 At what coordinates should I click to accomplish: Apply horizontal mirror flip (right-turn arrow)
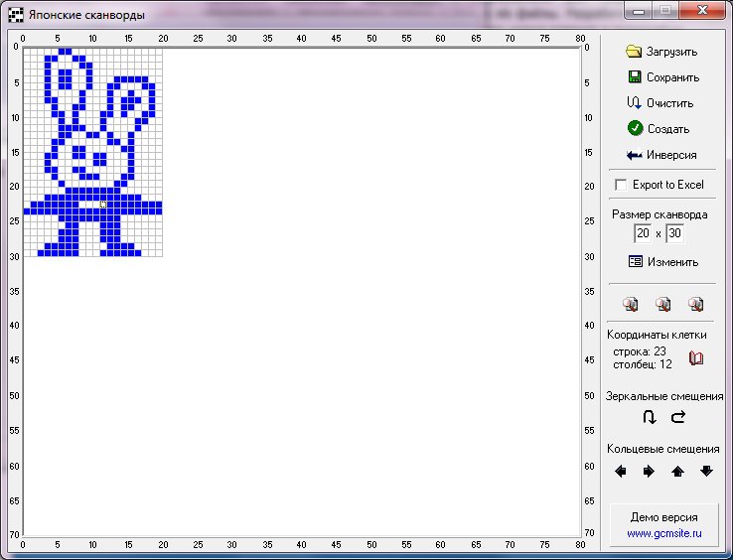[677, 416]
